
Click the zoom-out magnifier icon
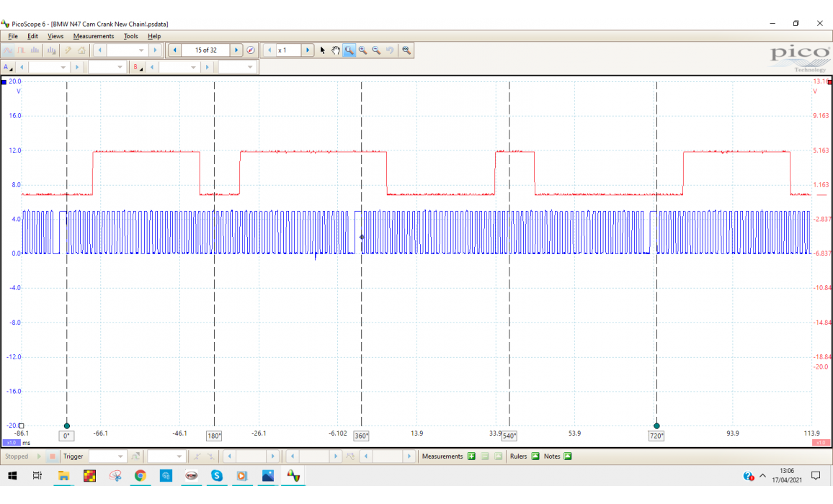(376, 50)
